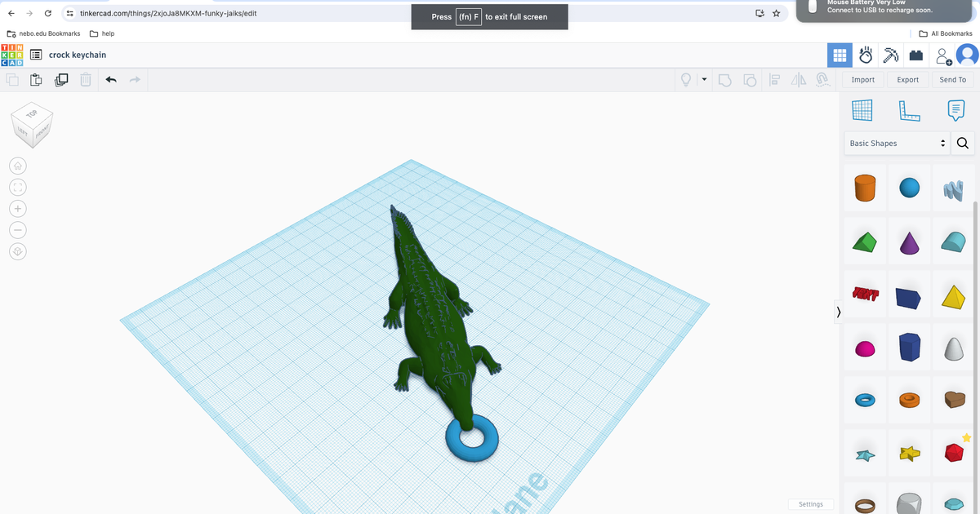This screenshot has width=980, height=514.
Task: Select the pink paraboloid shape swatch
Action: (865, 347)
